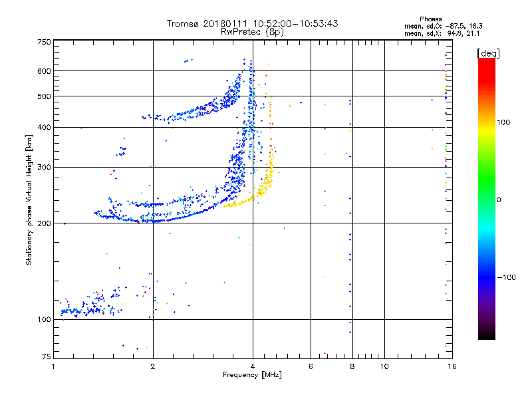Click the y-axis tick label '400'
Viewport: 532px width, 399px height.
(x=44, y=127)
